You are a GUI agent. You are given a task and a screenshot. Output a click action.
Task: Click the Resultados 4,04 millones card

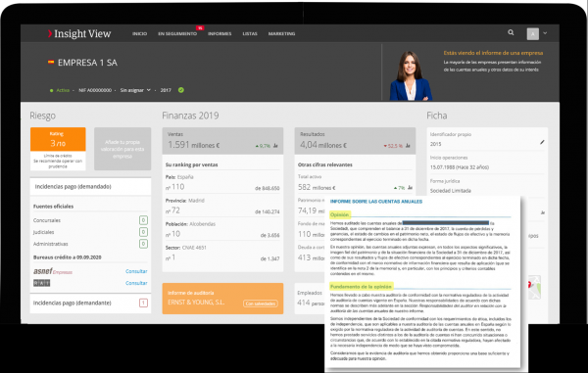[x=355, y=141]
